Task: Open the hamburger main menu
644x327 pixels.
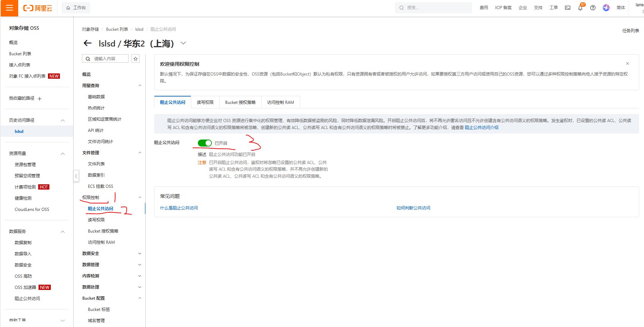Action: pyautogui.click(x=9, y=8)
